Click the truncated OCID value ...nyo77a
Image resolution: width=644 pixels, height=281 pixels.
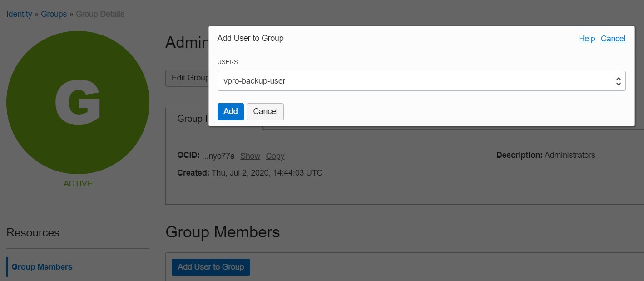[x=218, y=156]
